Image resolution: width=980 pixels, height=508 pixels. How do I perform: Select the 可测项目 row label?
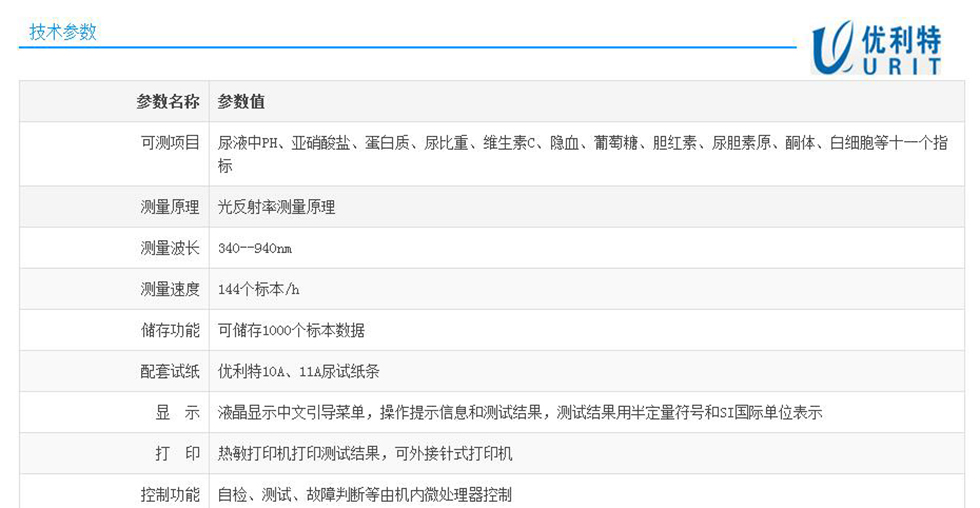point(170,143)
